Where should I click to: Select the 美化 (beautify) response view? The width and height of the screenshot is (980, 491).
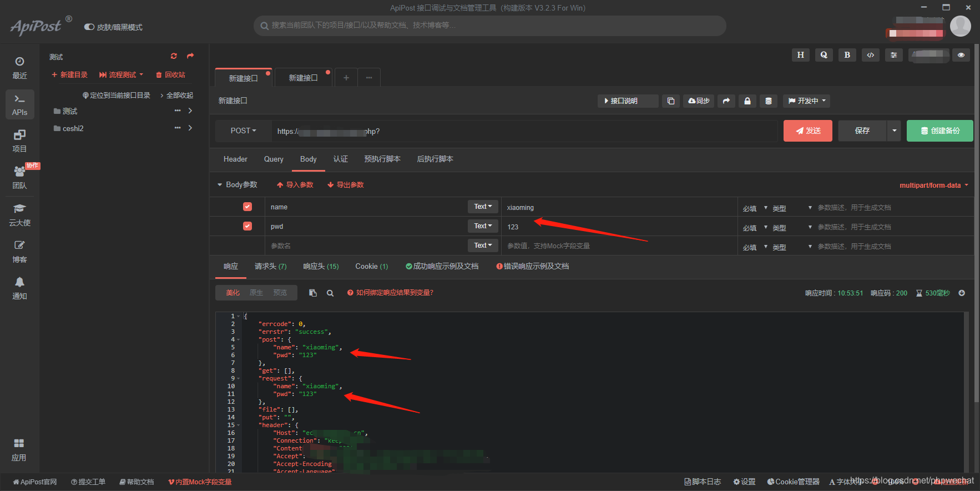(233, 293)
